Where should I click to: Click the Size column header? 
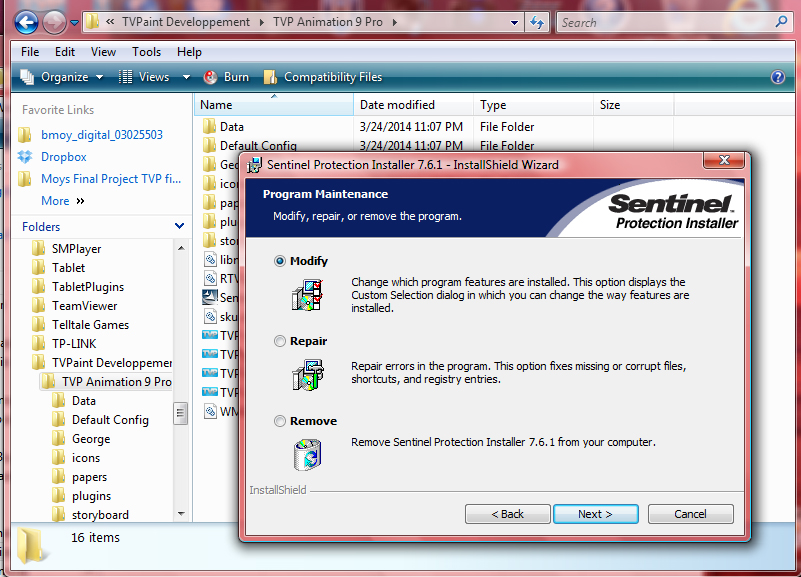coord(633,105)
